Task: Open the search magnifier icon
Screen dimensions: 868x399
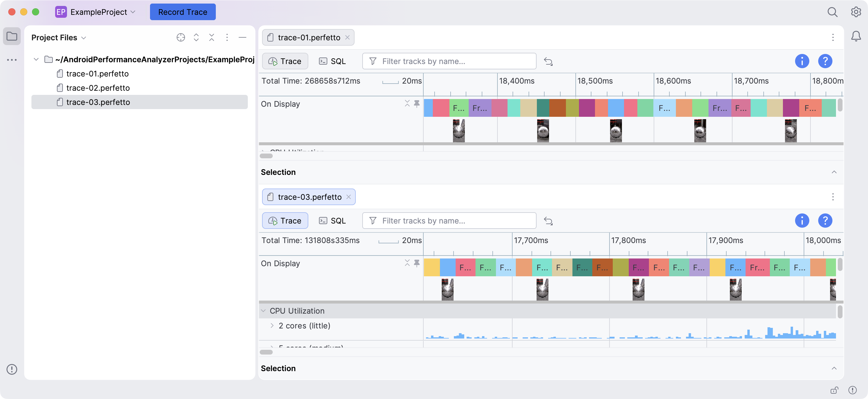Action: coord(832,12)
